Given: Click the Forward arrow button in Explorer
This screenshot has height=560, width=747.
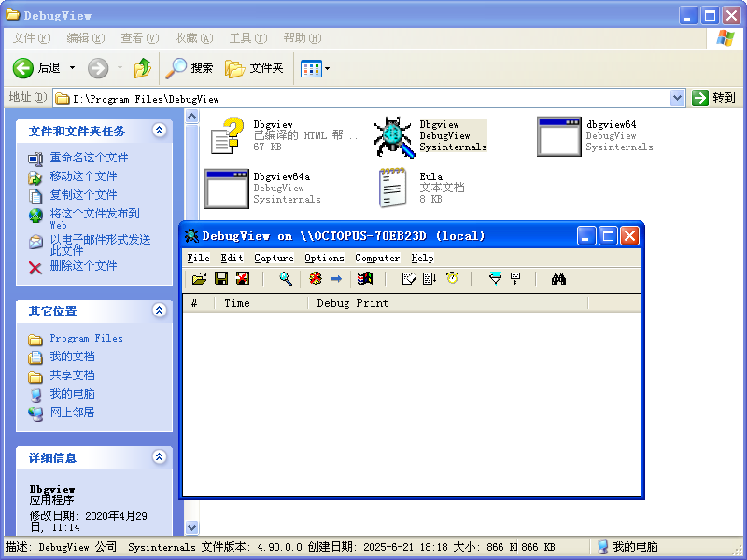Looking at the screenshot, I should pyautogui.click(x=98, y=68).
